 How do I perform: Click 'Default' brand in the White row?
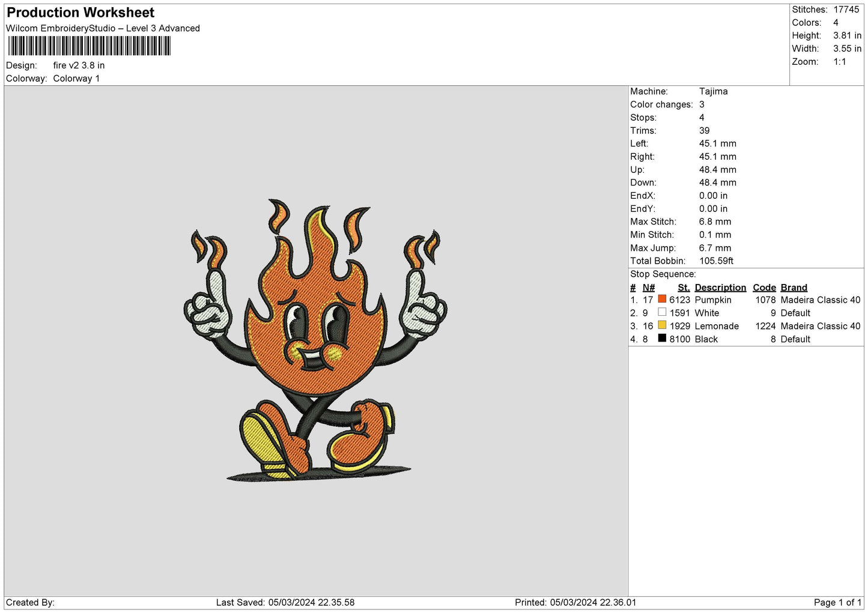(795, 313)
